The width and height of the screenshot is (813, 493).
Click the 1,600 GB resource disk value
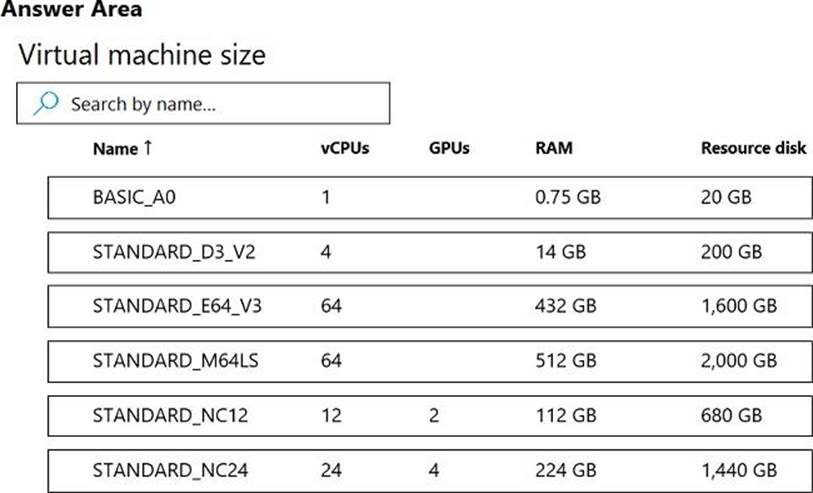pos(739,305)
